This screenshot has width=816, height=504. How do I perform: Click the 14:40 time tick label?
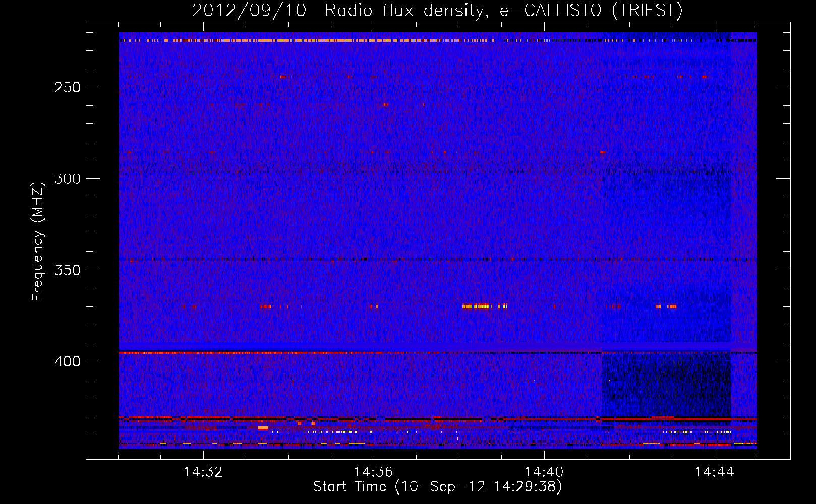coord(544,472)
